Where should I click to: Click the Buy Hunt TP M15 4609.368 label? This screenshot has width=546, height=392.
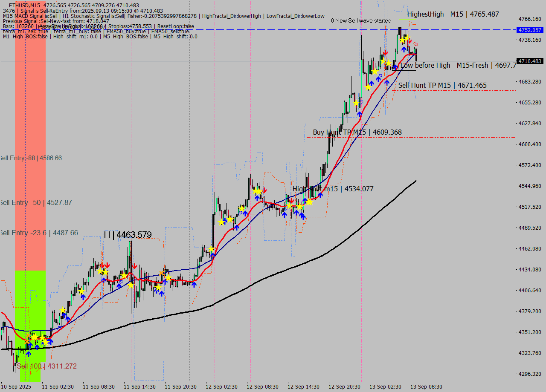(x=357, y=132)
